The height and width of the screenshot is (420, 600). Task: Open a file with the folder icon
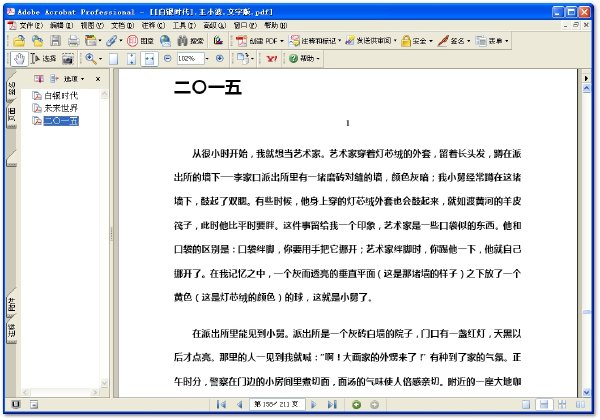[x=19, y=41]
